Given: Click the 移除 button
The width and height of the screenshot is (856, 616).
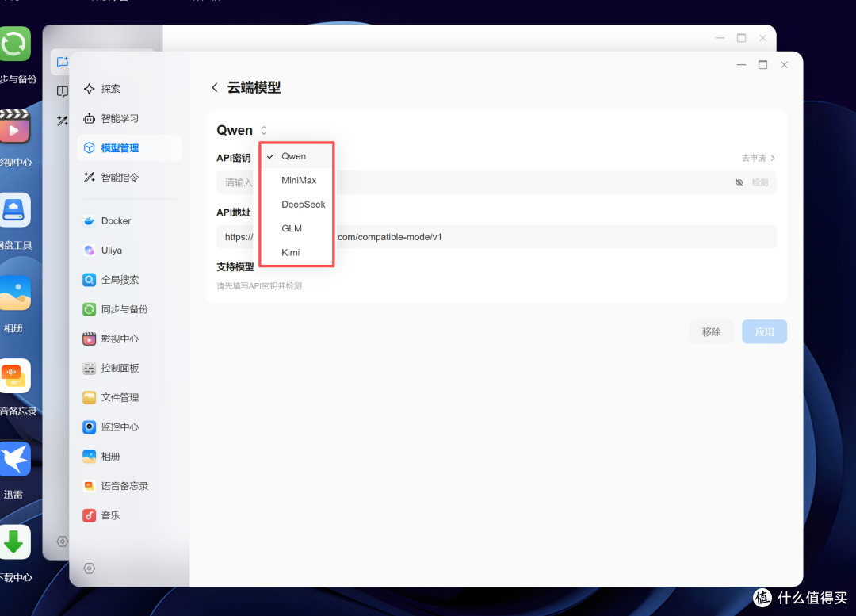Looking at the screenshot, I should 711,332.
